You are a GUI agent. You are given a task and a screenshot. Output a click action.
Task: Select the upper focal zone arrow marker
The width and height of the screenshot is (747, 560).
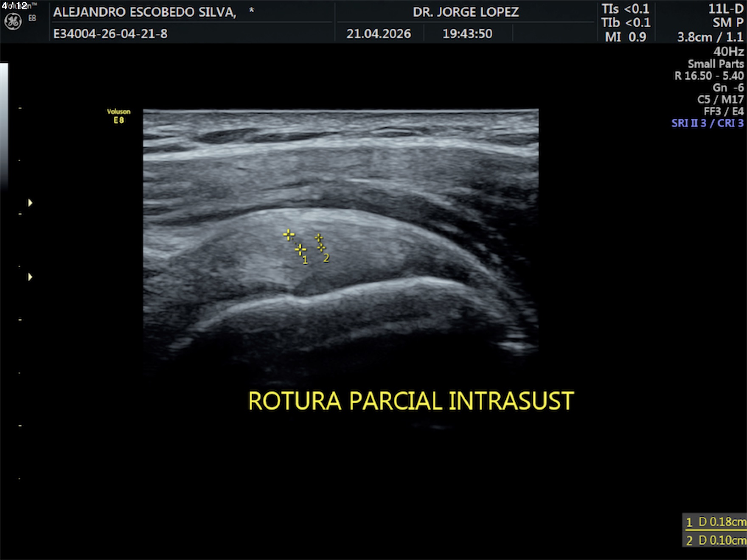point(30,203)
